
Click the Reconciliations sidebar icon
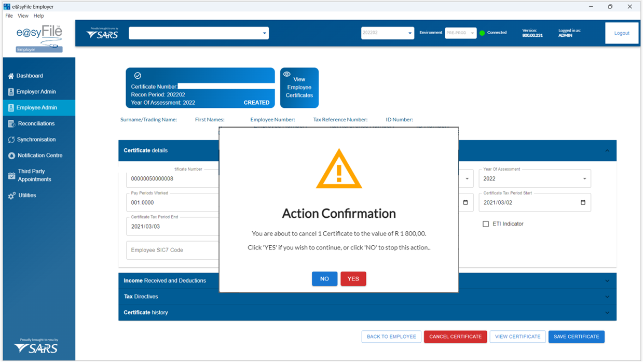pyautogui.click(x=11, y=124)
